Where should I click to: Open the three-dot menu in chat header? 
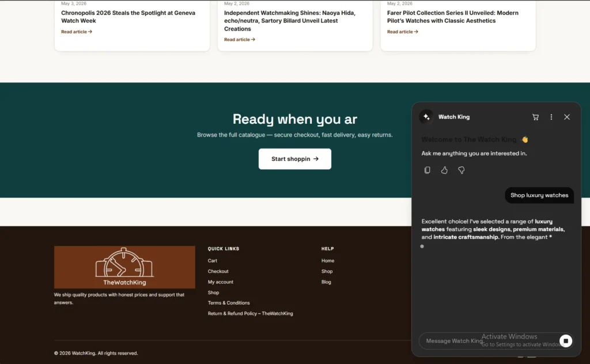pyautogui.click(x=551, y=117)
